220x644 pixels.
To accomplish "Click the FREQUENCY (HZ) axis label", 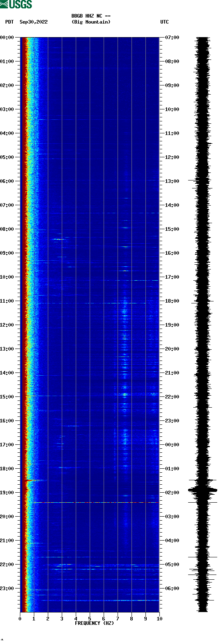I will (x=94, y=623).
